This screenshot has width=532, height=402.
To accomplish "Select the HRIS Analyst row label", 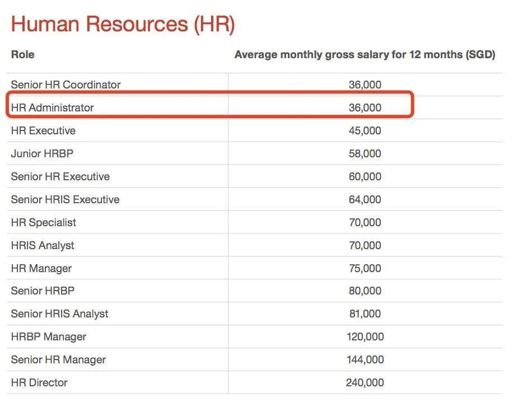I will coord(43,246).
